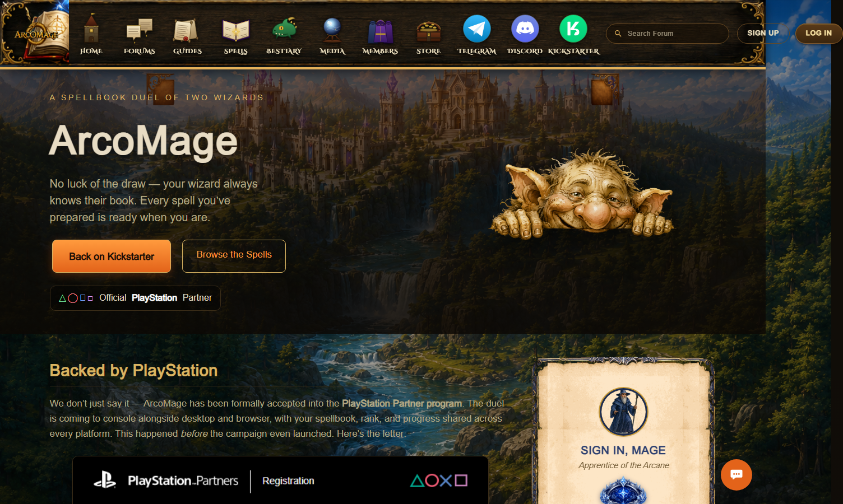Open the Kickstarter green icon
The image size is (843, 504).
[573, 29]
